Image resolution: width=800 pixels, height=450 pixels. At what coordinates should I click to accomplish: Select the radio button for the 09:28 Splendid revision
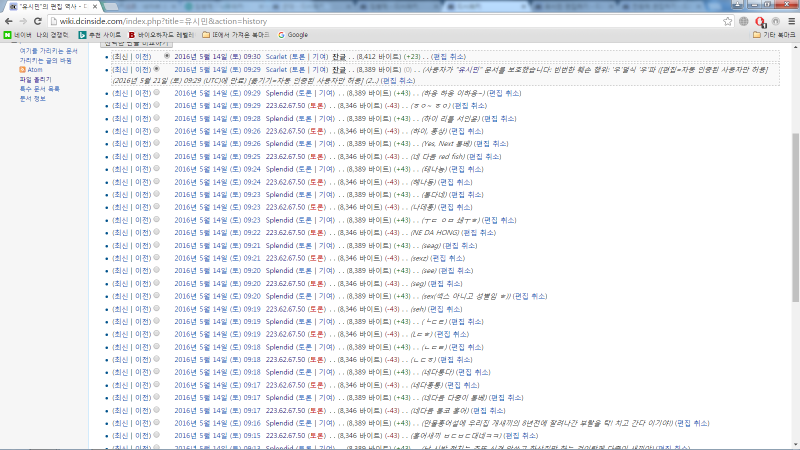(157, 118)
